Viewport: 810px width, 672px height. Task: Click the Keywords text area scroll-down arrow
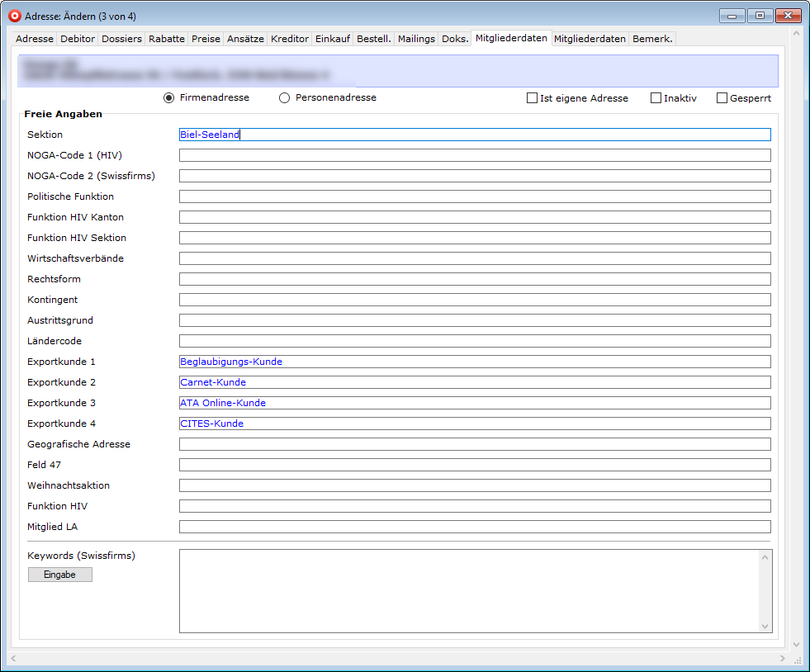pos(765,626)
